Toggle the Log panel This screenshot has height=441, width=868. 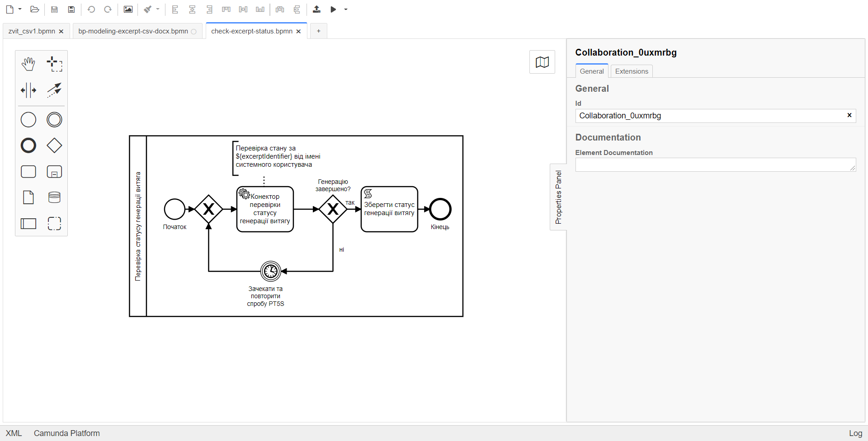(855, 433)
